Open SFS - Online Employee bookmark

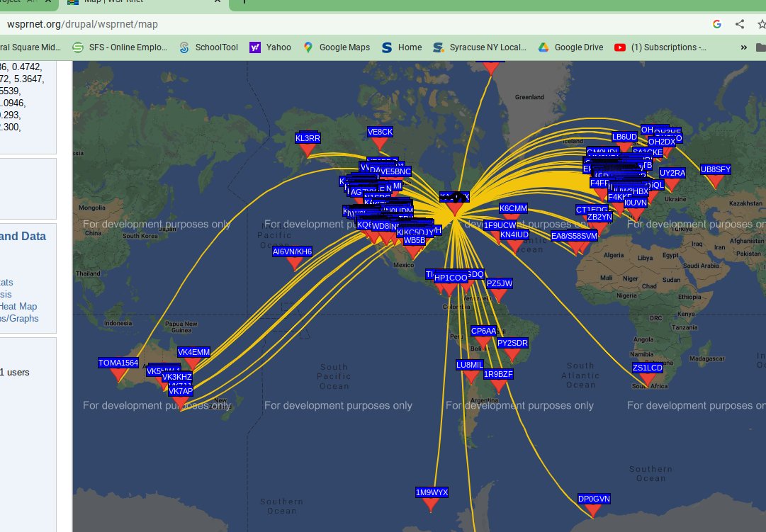click(120, 47)
